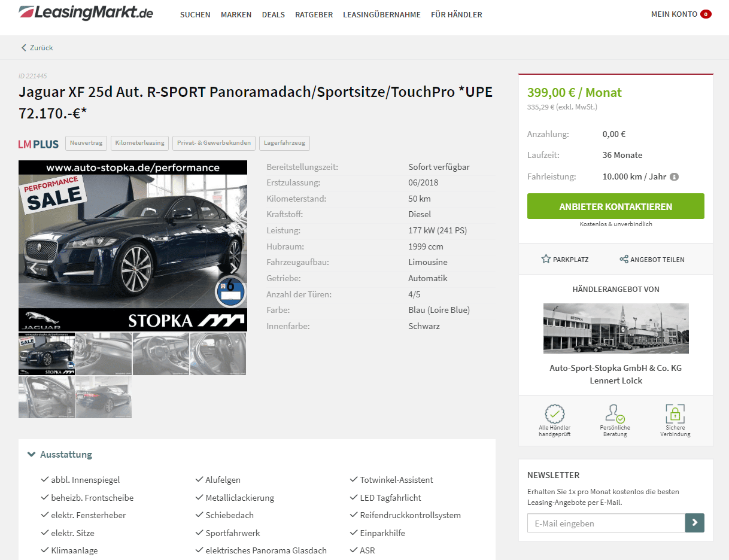Open the Deals menu item
Screen dimensions: 729x560
[x=274, y=14]
